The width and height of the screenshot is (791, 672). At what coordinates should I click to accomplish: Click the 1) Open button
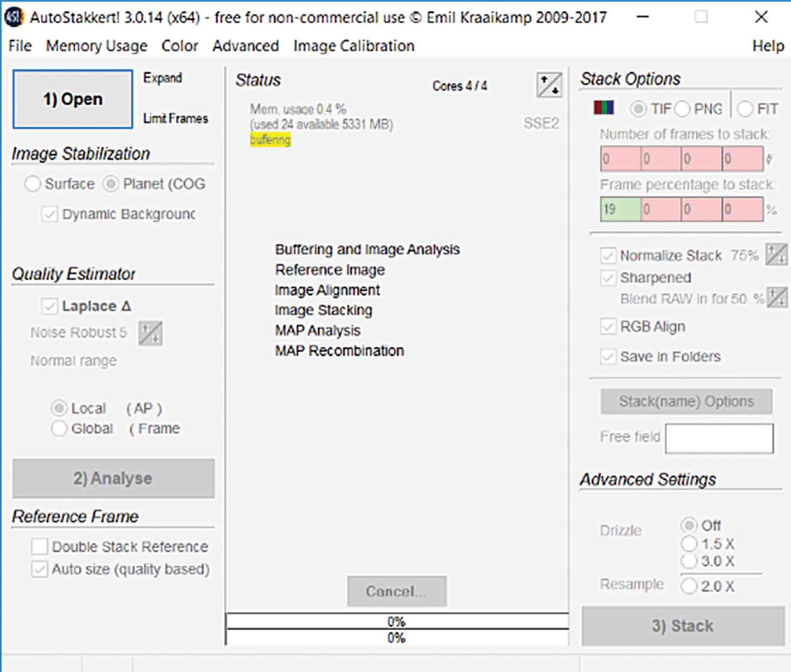point(73,99)
